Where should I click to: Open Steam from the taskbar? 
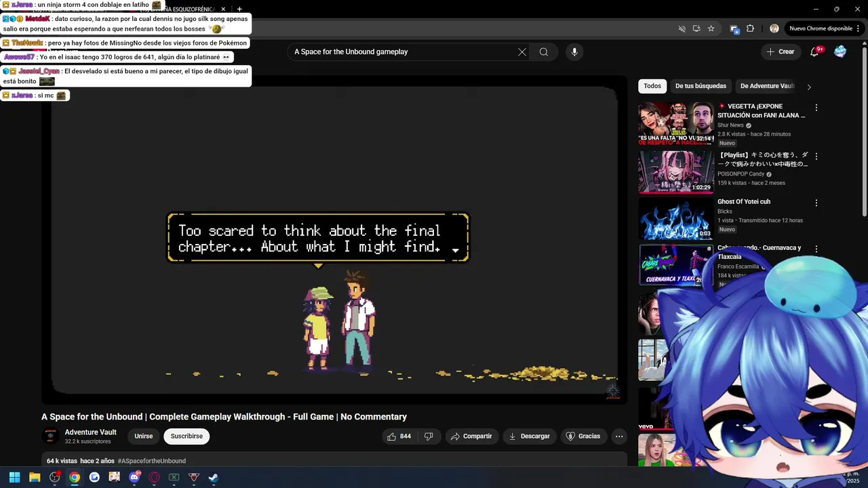tap(213, 477)
